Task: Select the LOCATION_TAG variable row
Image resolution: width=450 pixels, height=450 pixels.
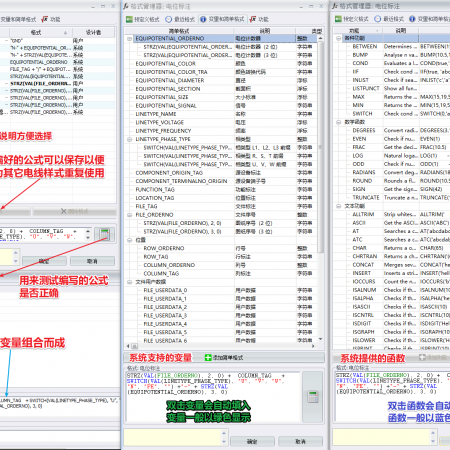Action: click(x=221, y=198)
